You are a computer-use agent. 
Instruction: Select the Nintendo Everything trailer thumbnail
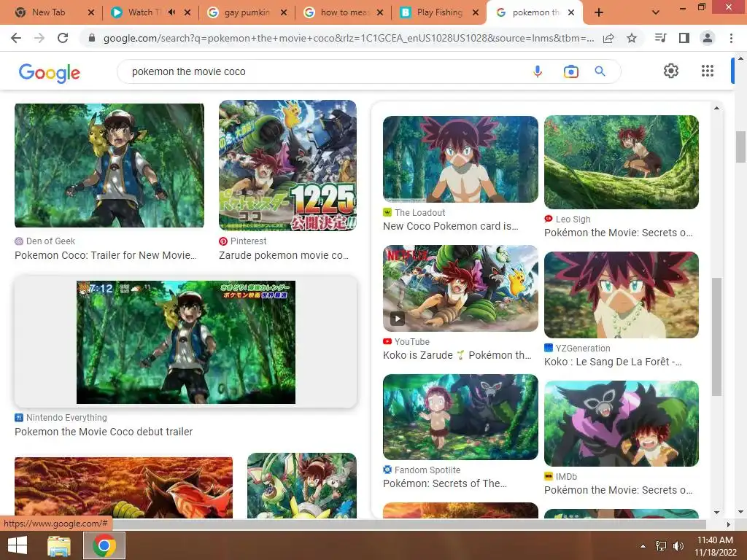[186, 341]
